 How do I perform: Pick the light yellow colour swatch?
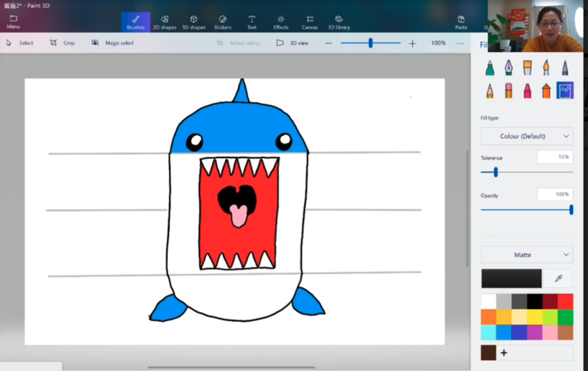point(519,317)
